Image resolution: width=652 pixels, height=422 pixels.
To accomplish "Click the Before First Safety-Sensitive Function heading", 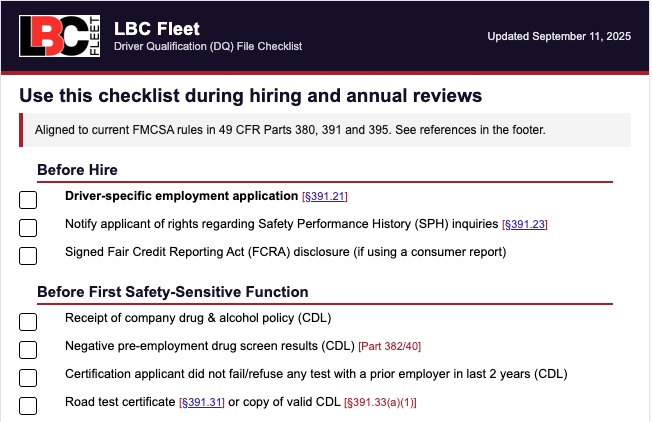I will pos(172,292).
